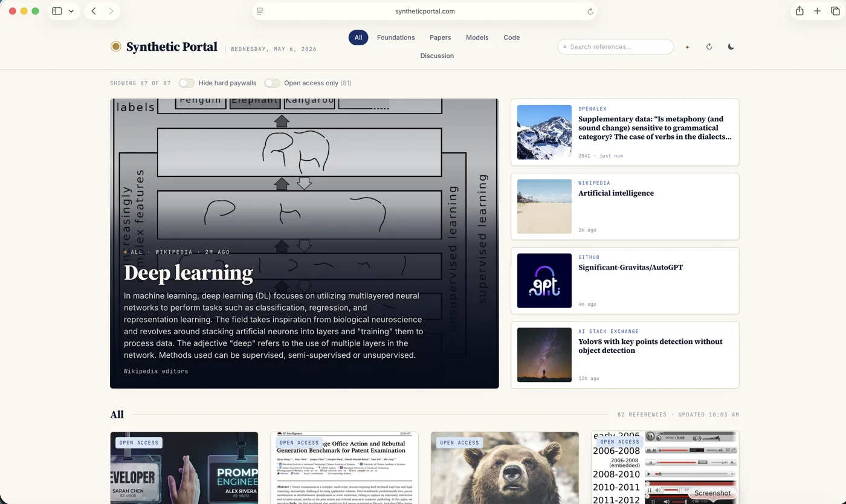
Task: Open the Artificial intelligence Wikipedia entry
Action: pyautogui.click(x=616, y=193)
